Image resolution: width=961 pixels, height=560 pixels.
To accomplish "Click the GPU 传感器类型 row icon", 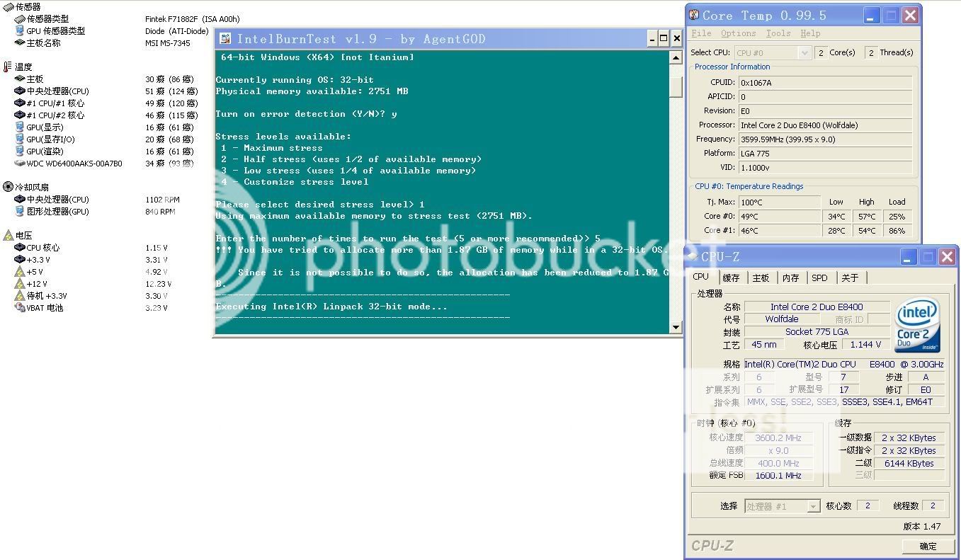I will (20, 30).
